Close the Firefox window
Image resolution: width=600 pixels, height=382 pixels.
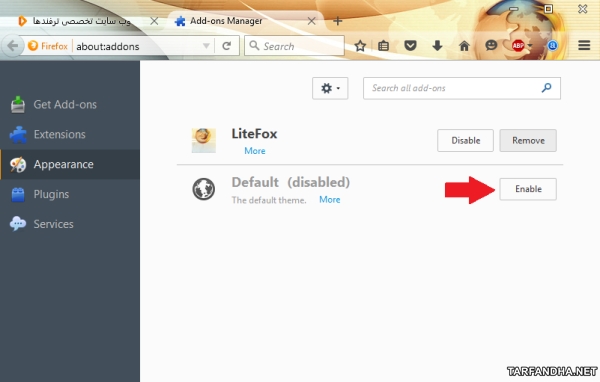coord(582,9)
